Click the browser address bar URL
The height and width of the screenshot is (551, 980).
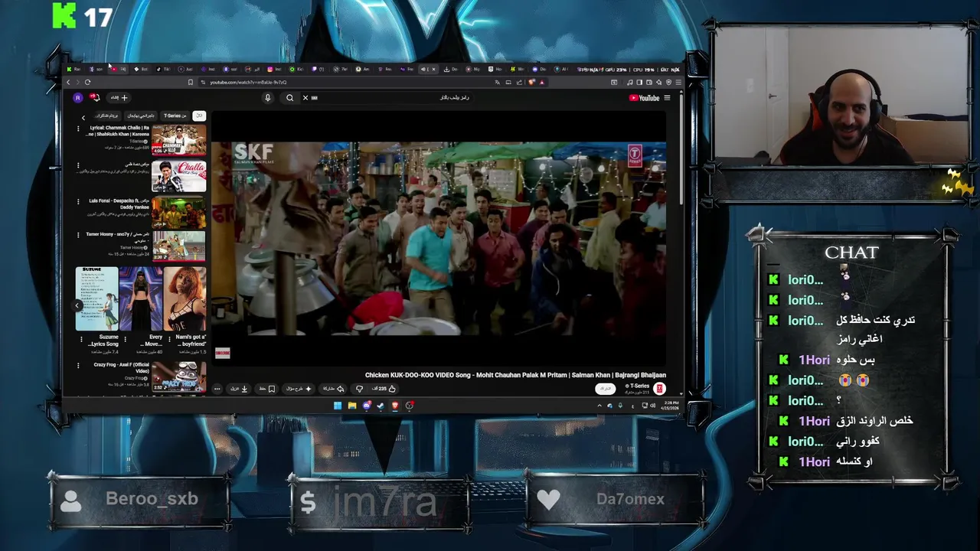pos(249,82)
